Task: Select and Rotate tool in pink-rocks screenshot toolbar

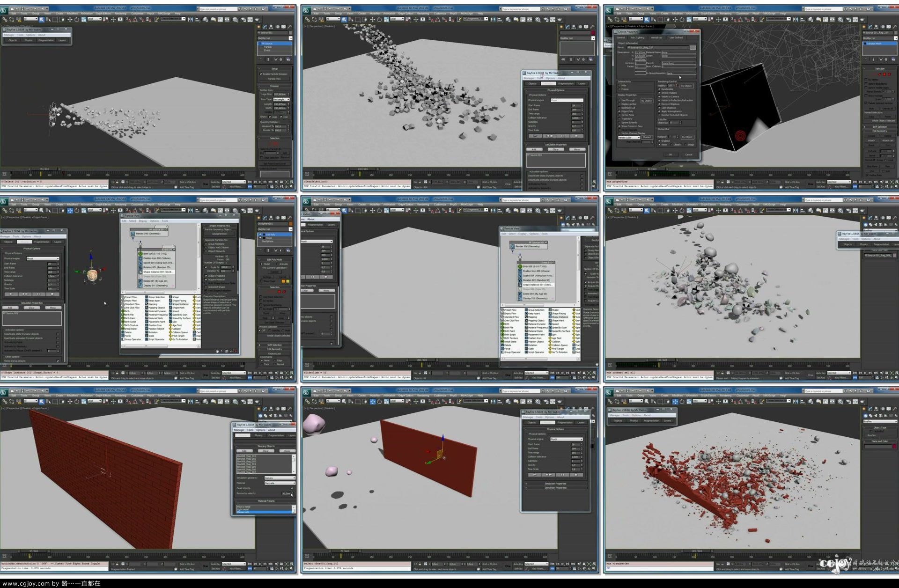Action: pos(379,401)
